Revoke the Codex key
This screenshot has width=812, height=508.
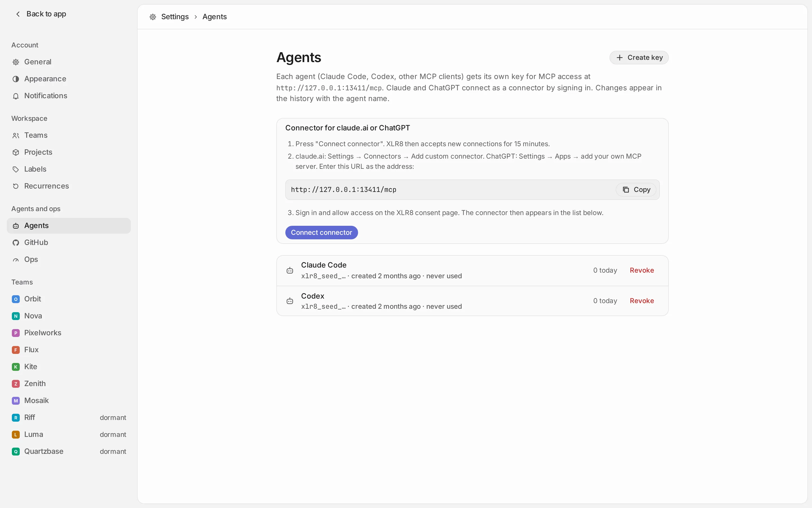point(641,301)
